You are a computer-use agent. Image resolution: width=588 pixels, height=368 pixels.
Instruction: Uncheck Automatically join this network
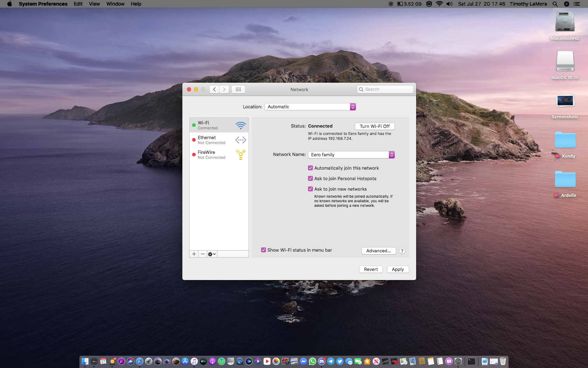[x=310, y=168]
